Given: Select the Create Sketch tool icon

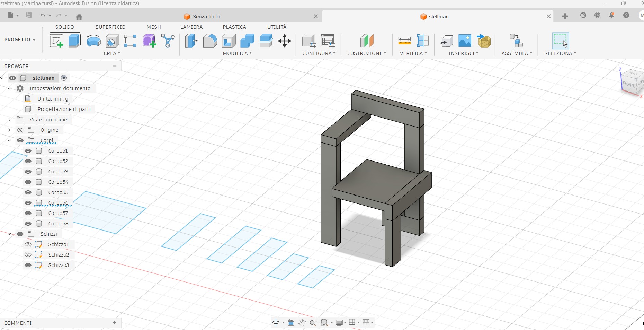Looking at the screenshot, I should click(x=56, y=41).
